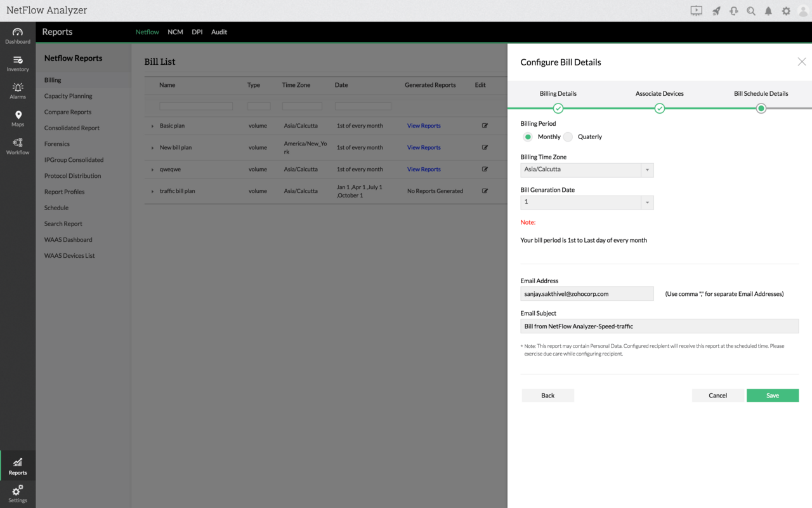This screenshot has height=508, width=812.
Task: Open the Bill Genaration Date dropdown
Action: coord(587,202)
